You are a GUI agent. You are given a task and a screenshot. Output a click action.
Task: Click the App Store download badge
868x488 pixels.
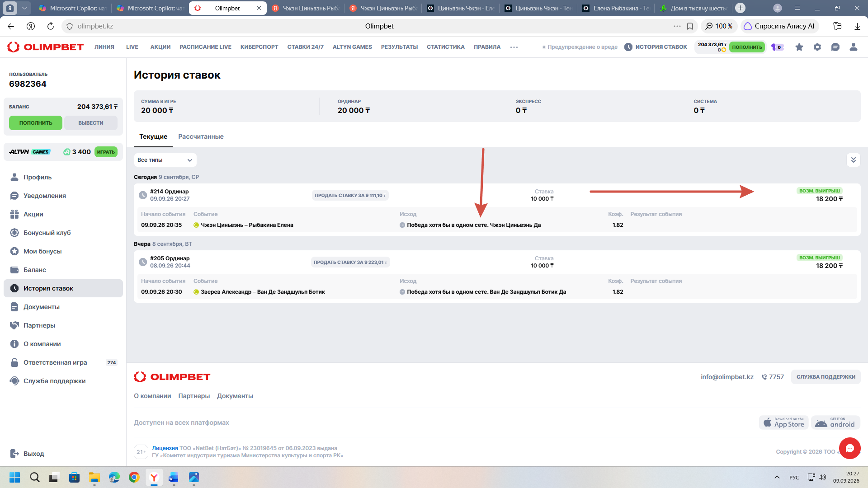click(x=784, y=423)
